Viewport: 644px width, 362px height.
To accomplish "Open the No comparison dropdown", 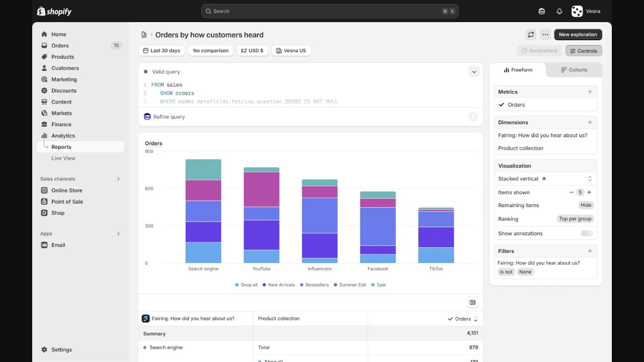I will [211, 51].
